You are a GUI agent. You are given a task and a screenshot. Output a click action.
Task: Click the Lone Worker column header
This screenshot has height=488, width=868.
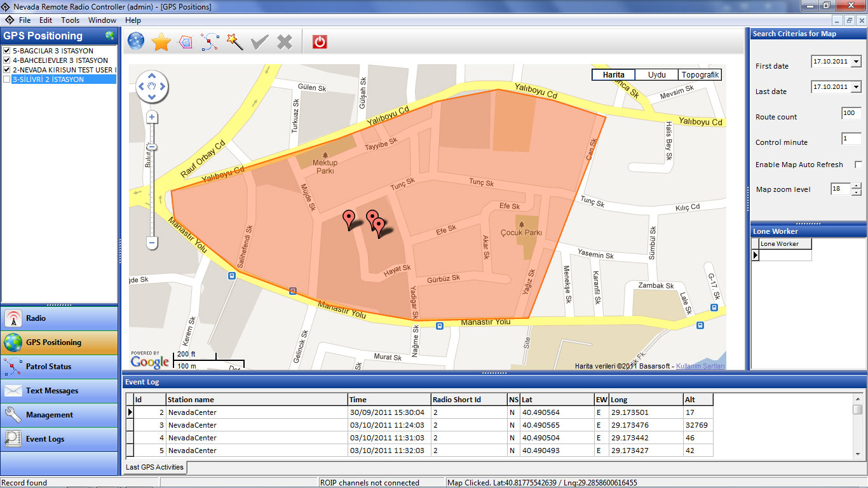click(x=785, y=244)
